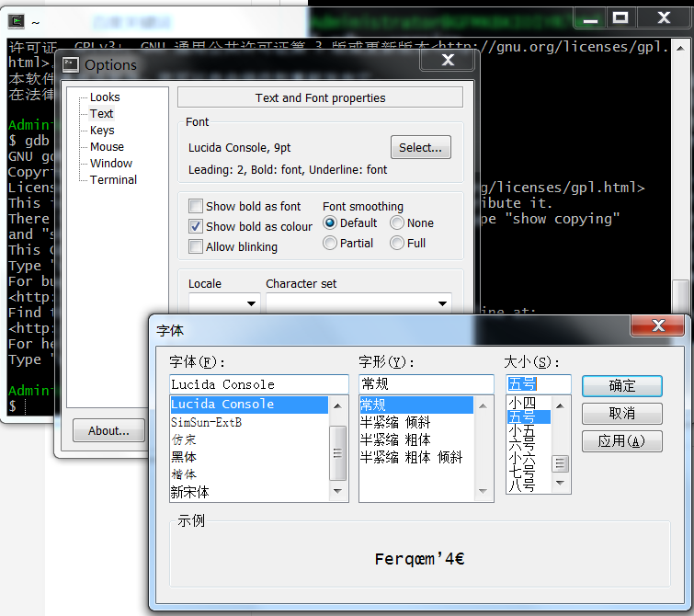Select size 五号 in size list
This screenshot has height=616, width=694.
click(x=529, y=416)
